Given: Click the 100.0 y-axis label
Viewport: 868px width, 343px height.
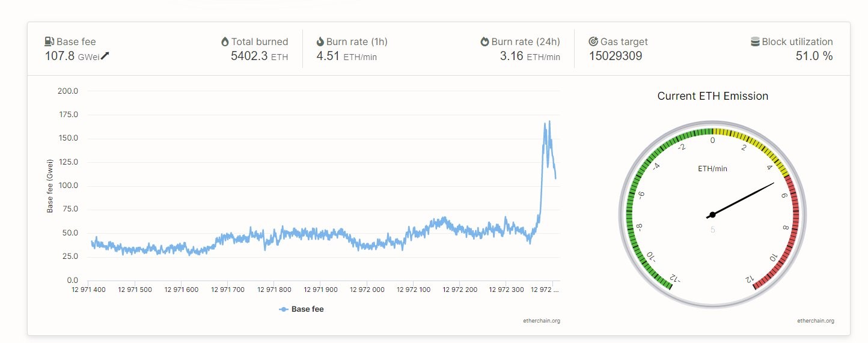Looking at the screenshot, I should [67, 186].
